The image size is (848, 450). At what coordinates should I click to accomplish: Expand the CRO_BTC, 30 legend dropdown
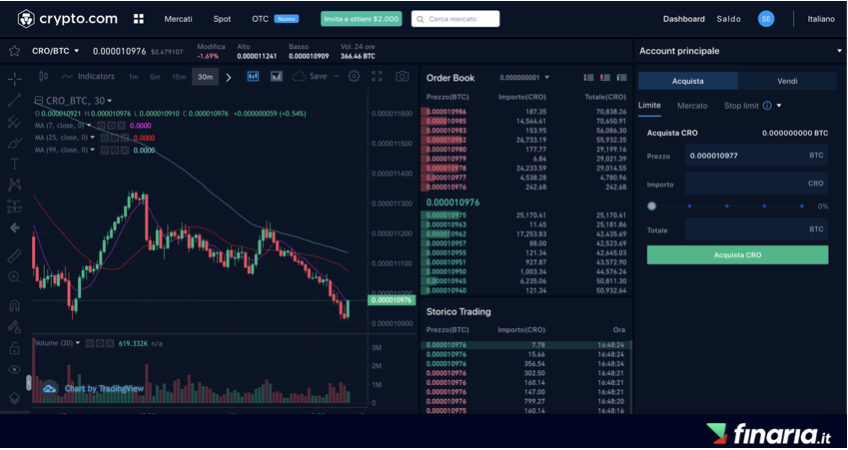(x=110, y=101)
